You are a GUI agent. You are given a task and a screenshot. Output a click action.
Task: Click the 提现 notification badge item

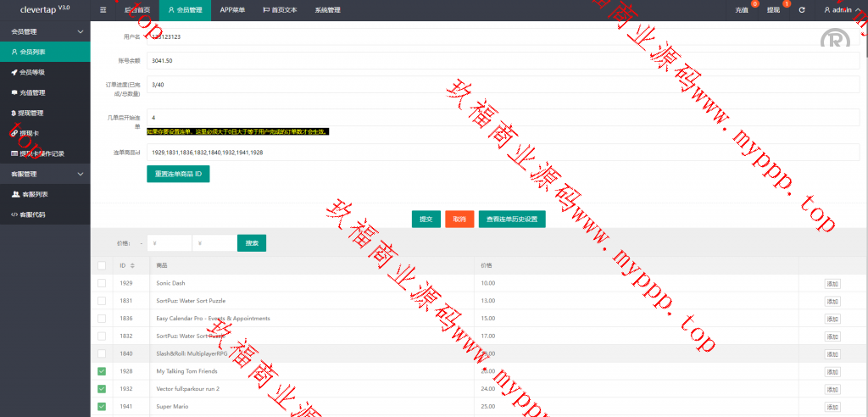click(x=773, y=10)
